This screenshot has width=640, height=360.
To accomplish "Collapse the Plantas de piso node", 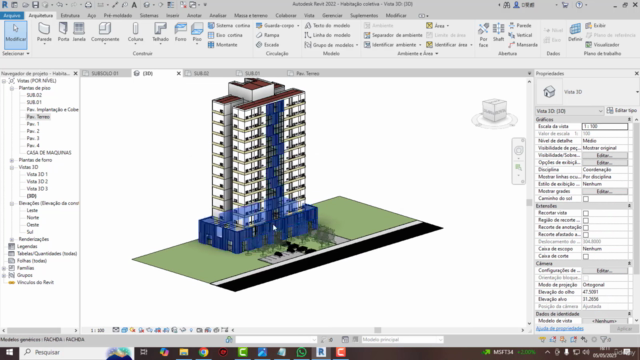I will [12, 88].
